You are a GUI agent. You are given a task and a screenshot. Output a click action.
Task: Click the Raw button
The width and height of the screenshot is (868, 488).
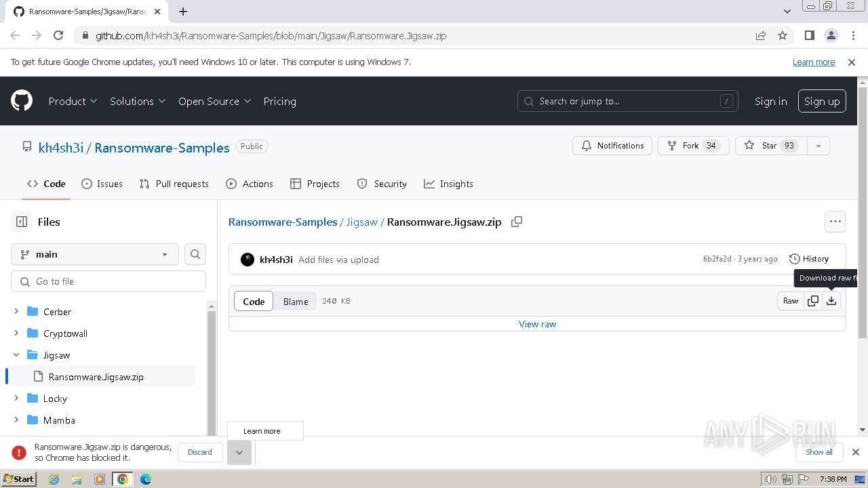tap(791, 301)
